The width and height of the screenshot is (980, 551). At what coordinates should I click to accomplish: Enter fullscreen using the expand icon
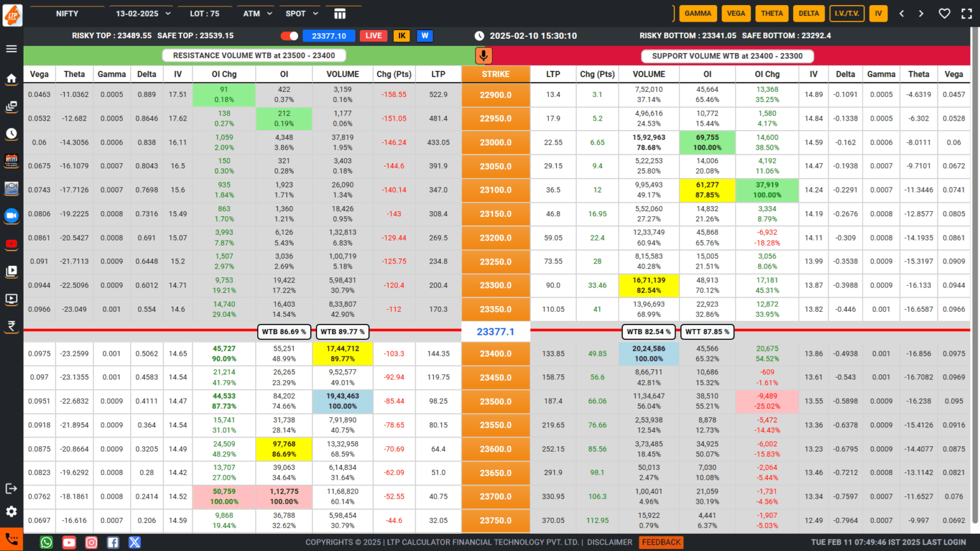click(x=966, y=13)
